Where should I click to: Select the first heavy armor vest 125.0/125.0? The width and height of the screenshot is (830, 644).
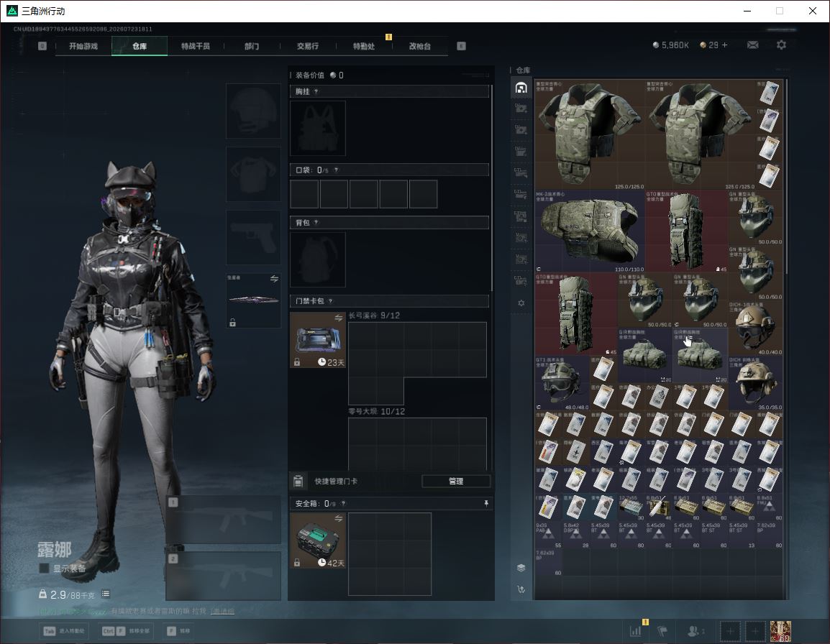[590, 135]
